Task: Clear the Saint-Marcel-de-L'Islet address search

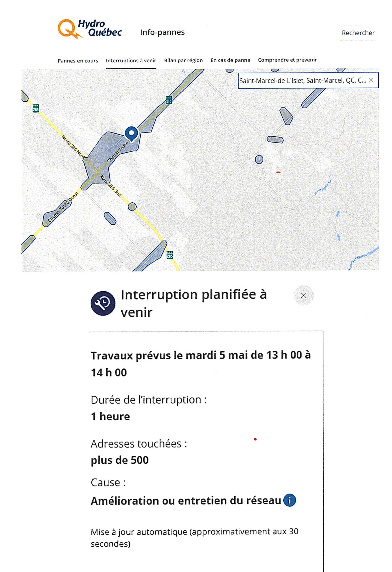Action: click(x=371, y=80)
